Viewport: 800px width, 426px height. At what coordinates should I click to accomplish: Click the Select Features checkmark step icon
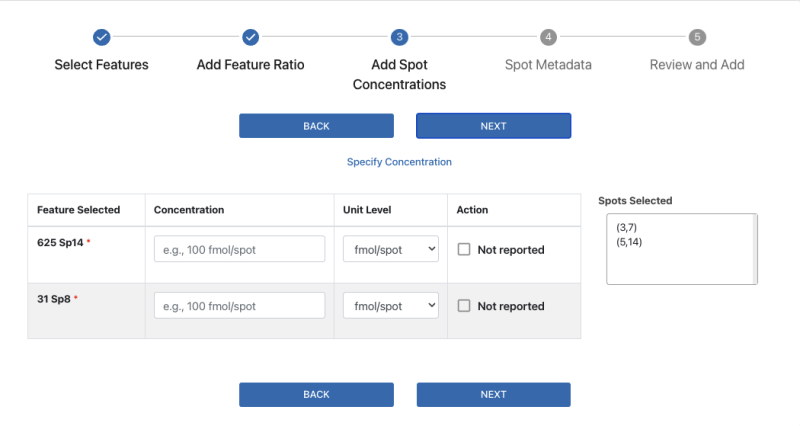click(x=101, y=37)
